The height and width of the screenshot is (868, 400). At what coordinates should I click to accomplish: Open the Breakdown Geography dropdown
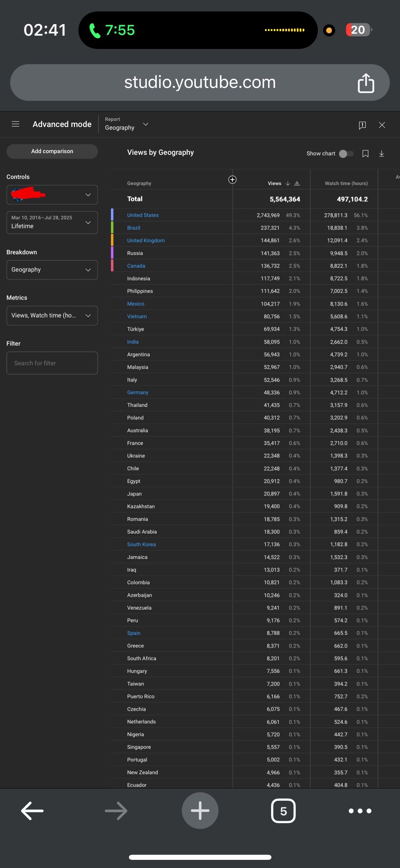point(52,270)
